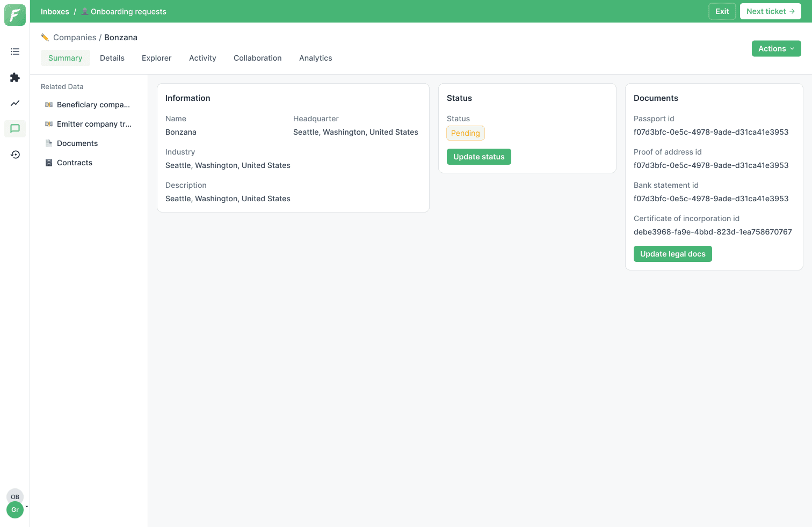Image resolution: width=812 pixels, height=527 pixels.
Task: Click the Certificate of incorporation id value
Action: 713,232
